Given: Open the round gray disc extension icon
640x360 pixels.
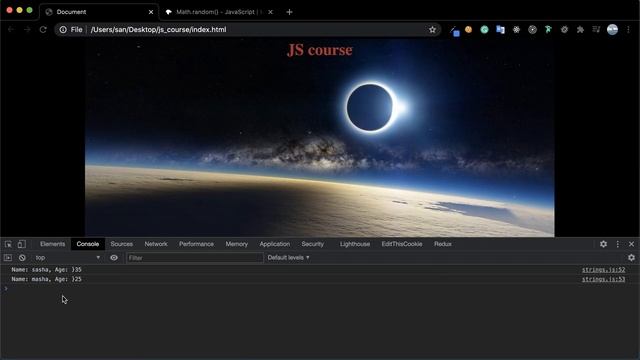Looking at the screenshot, I should (x=532, y=29).
